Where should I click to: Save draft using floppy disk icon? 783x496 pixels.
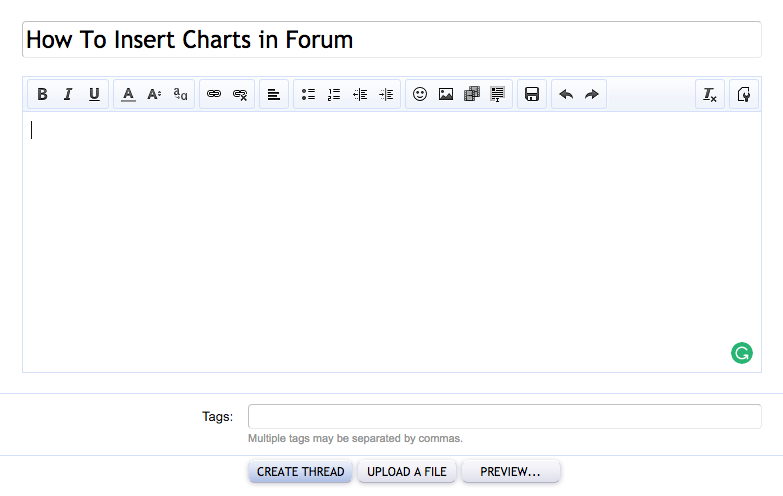coord(532,95)
